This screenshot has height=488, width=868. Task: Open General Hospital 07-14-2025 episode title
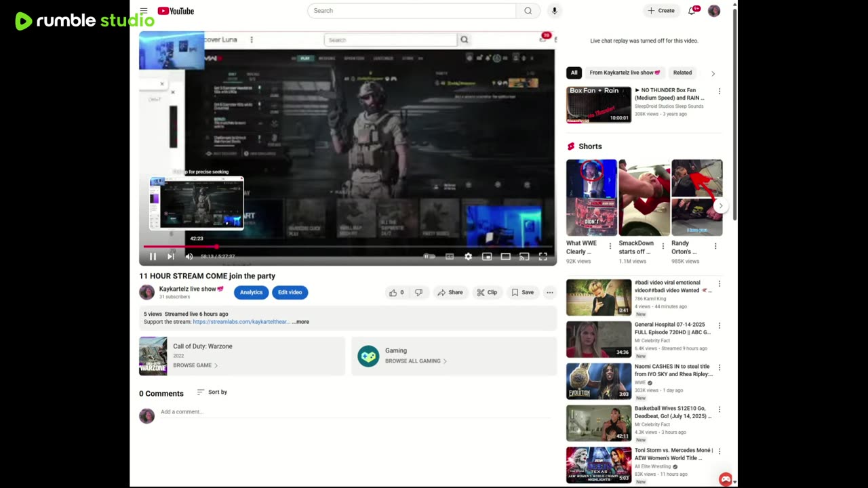673,328
